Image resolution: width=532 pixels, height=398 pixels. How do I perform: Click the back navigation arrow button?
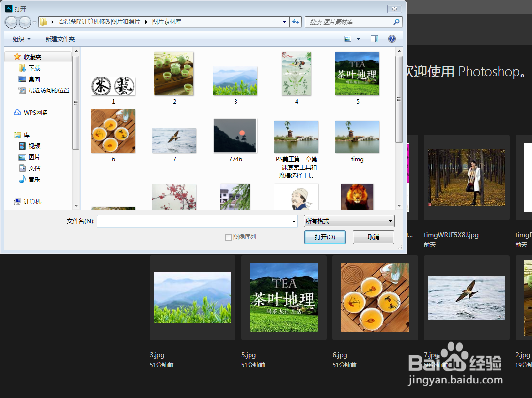click(12, 22)
